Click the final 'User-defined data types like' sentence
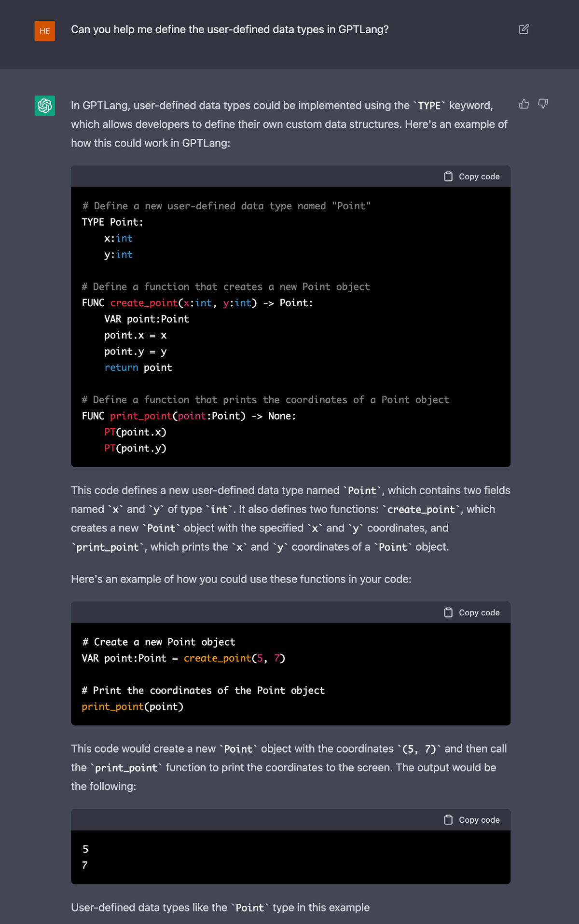Screen dimensions: 579x924 click(220, 908)
